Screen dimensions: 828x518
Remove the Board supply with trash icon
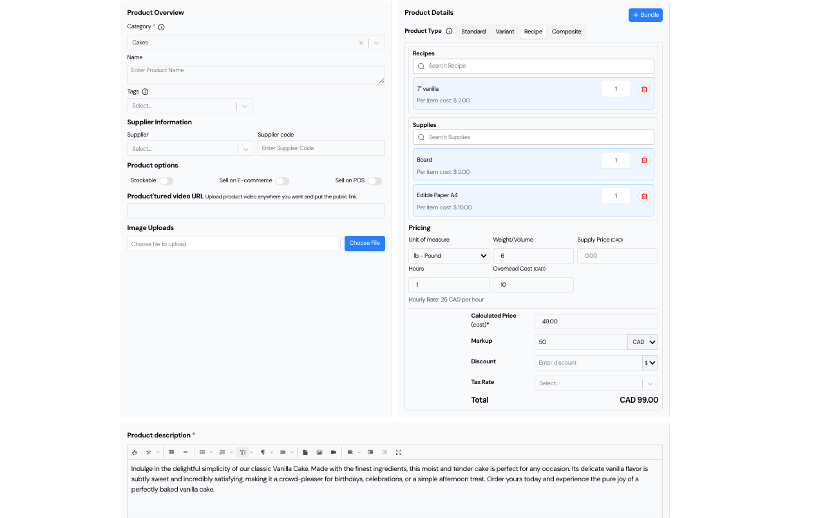[643, 161]
